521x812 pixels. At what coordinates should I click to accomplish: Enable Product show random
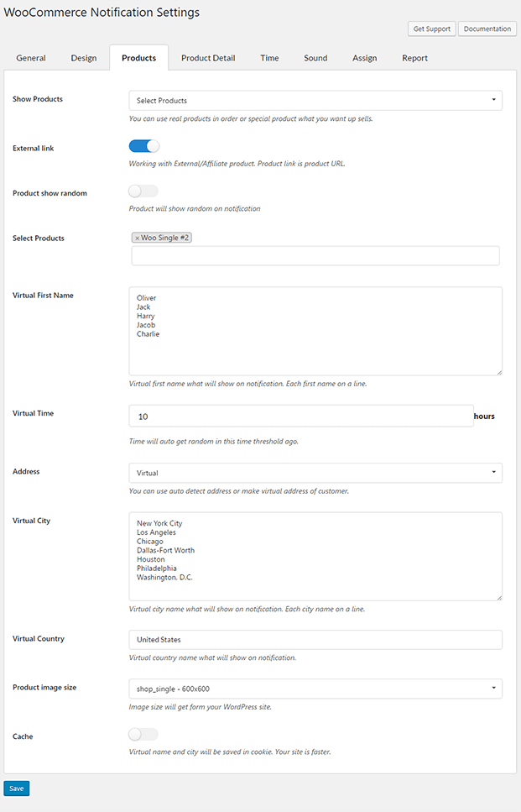coord(143,191)
